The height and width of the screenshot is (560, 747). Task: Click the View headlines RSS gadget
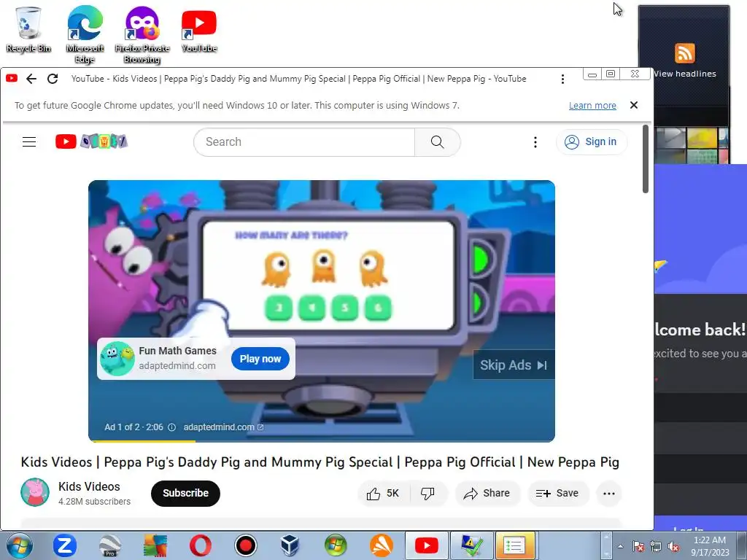point(684,60)
